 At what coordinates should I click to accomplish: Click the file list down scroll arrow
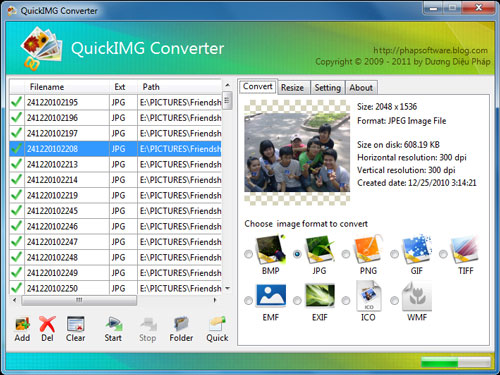click(227, 288)
